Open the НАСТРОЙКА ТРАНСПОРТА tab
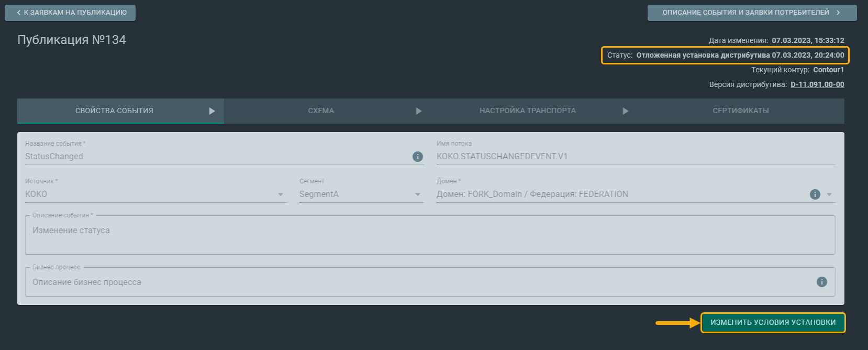The image size is (868, 350). point(527,111)
